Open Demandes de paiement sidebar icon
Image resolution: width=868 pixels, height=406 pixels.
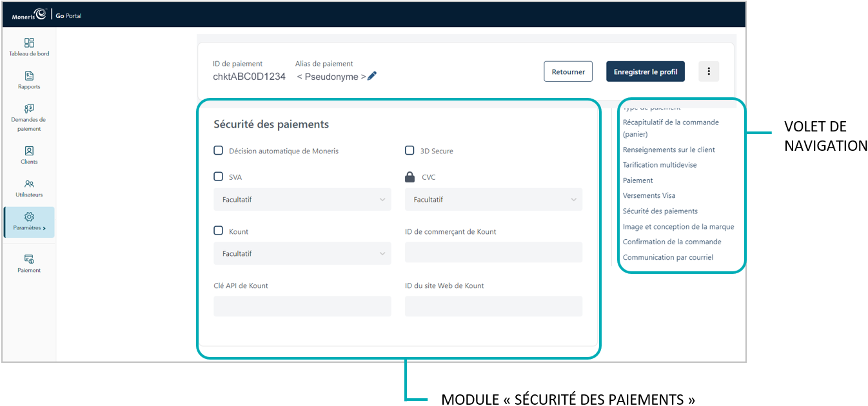point(29,109)
